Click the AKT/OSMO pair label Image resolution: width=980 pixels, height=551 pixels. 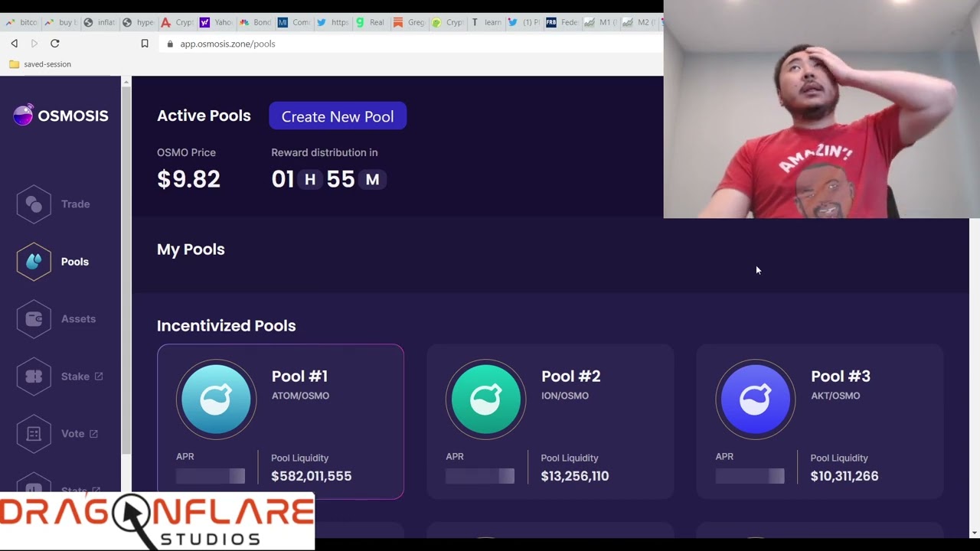click(x=835, y=396)
